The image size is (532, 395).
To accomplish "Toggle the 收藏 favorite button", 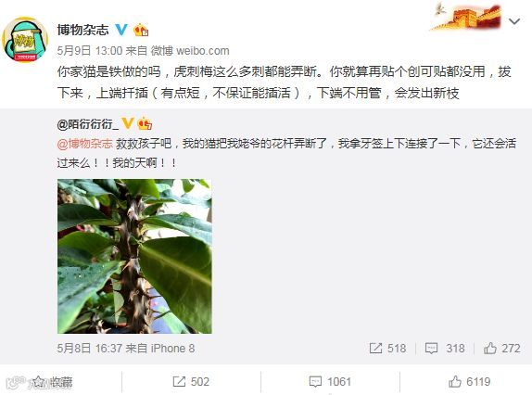I will [53, 382].
